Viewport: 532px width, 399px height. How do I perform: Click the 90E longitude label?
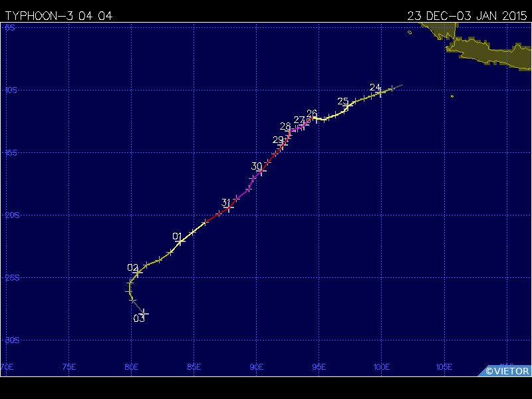click(x=257, y=367)
